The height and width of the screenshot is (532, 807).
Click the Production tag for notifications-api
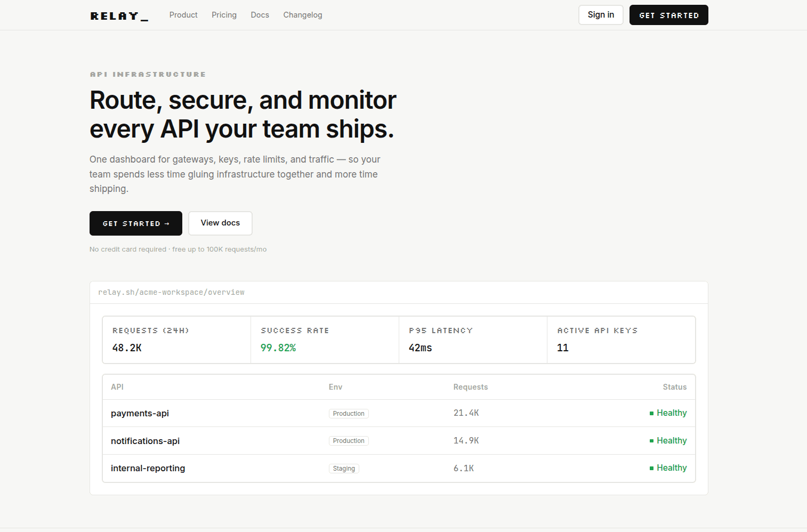[349, 441]
